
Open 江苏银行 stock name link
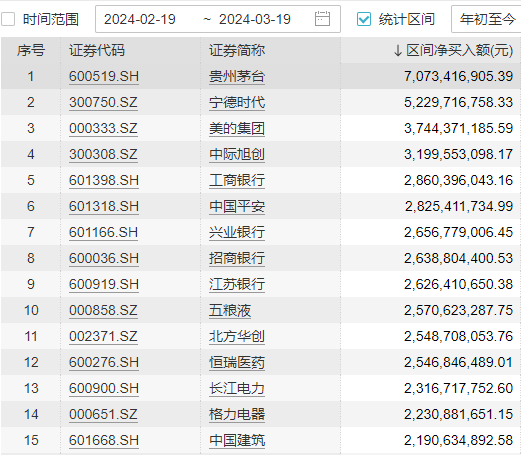[237, 284]
